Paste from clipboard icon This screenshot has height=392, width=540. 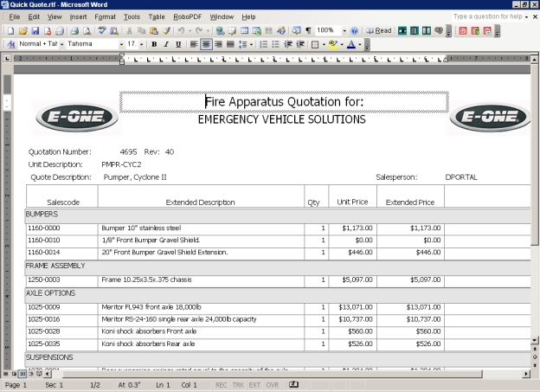coord(153,31)
